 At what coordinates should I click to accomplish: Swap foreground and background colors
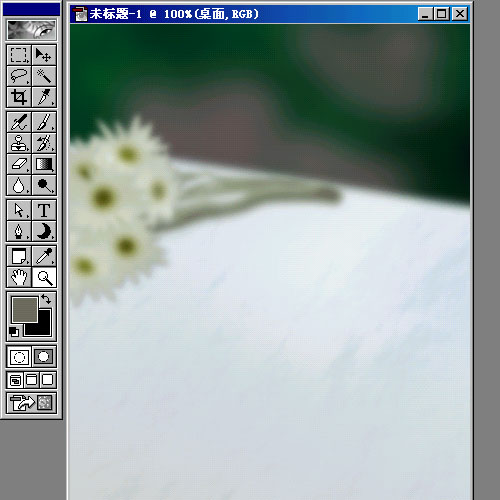point(46,299)
